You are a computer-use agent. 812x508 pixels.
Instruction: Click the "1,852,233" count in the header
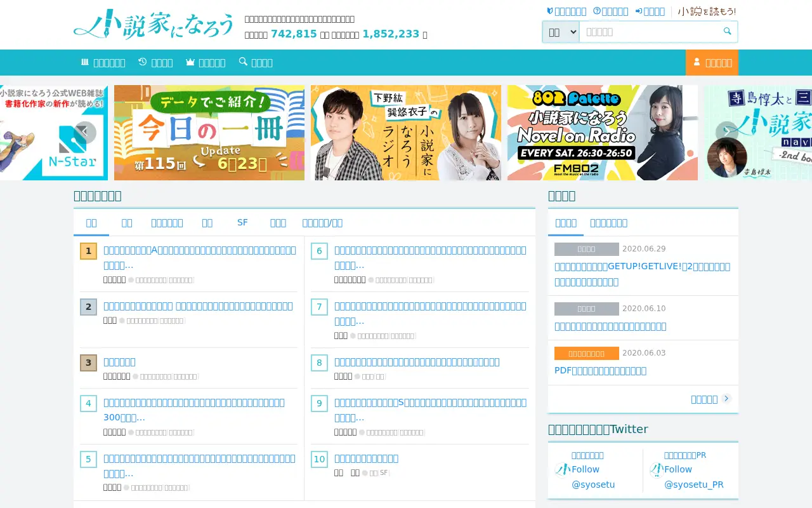(391, 34)
